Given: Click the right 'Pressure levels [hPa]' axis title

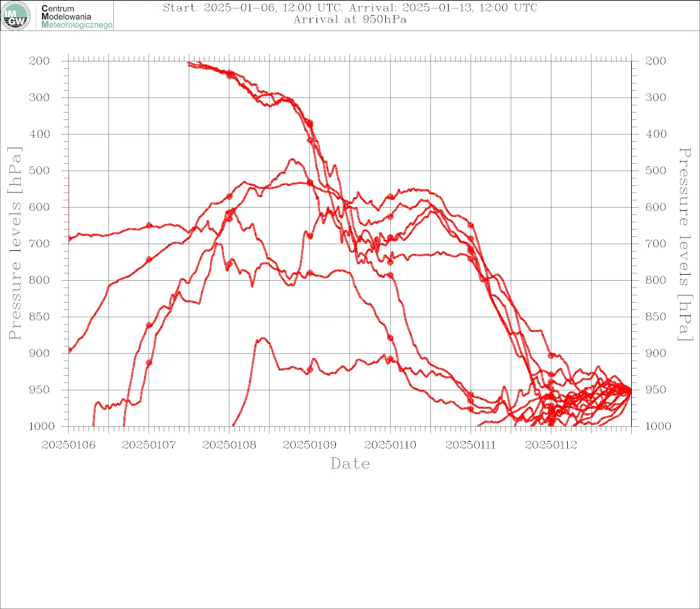Looking at the screenshot, I should pyautogui.click(x=685, y=244).
